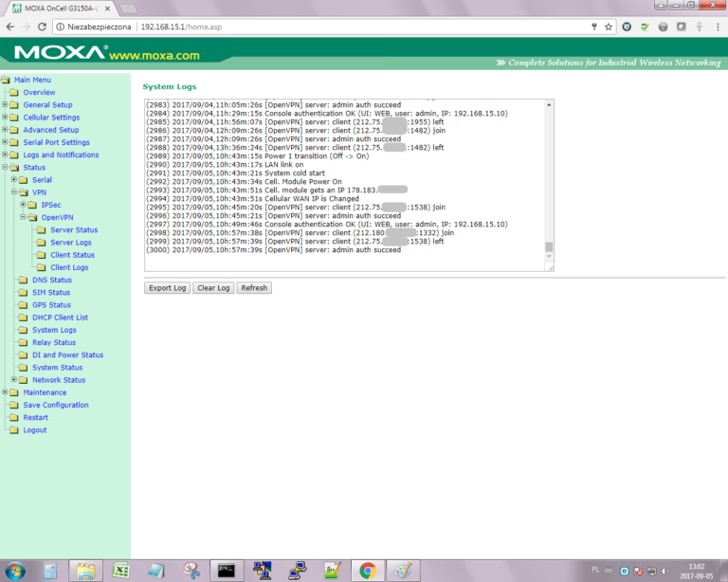Expand the Maintenance tree node
Image resolution: width=728 pixels, height=582 pixels.
[x=5, y=392]
